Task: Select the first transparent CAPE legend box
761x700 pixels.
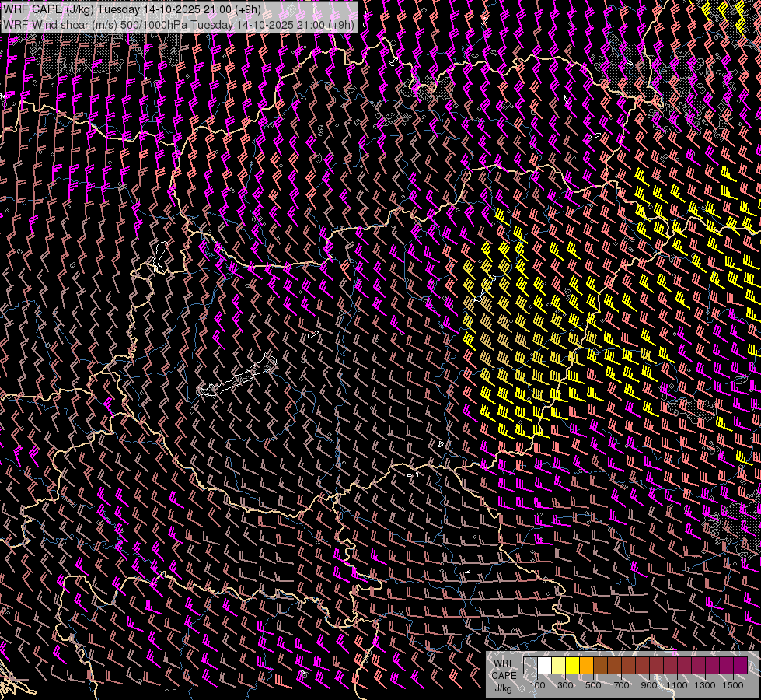Action: [x=531, y=666]
